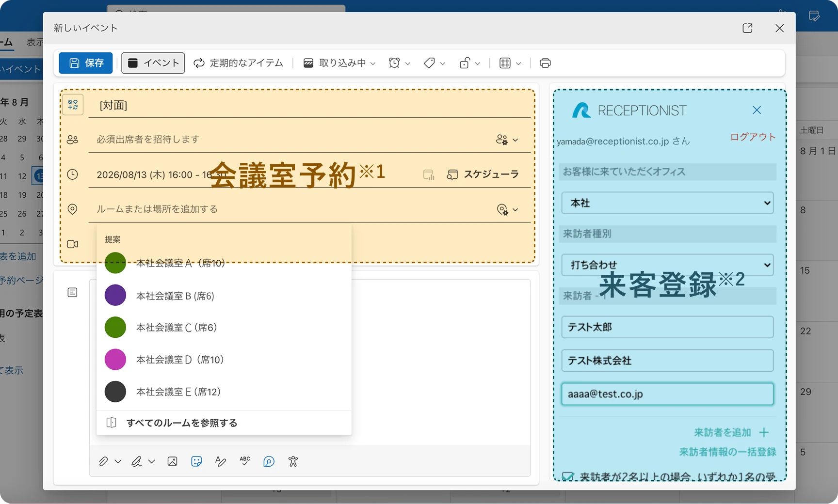
Task: Click the 来訪者情報の一括登録 link
Action: point(727,452)
